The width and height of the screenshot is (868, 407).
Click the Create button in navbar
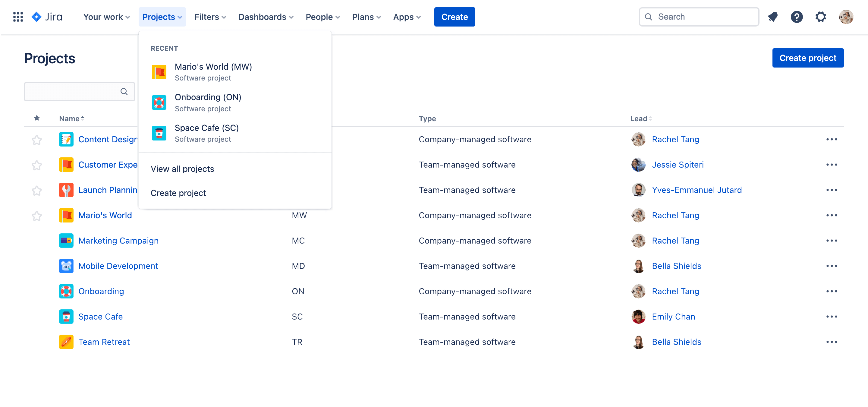pos(454,16)
